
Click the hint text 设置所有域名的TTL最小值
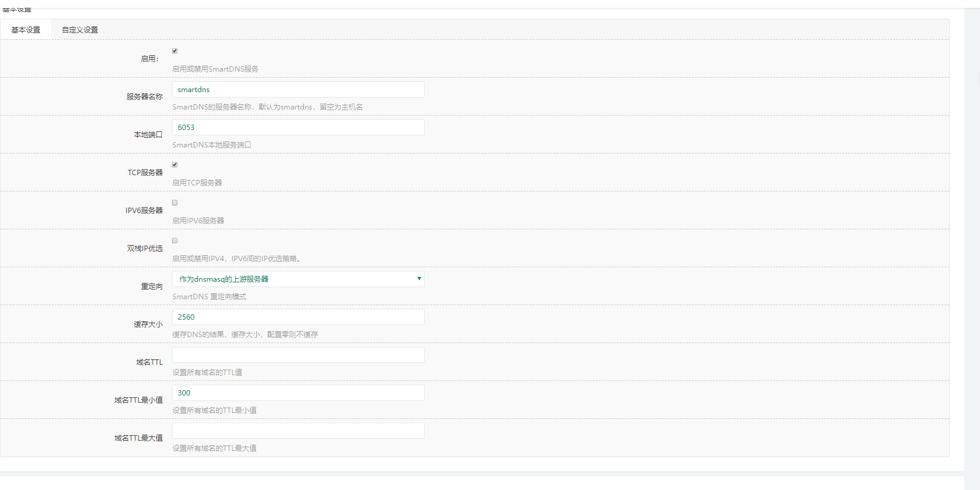point(215,411)
